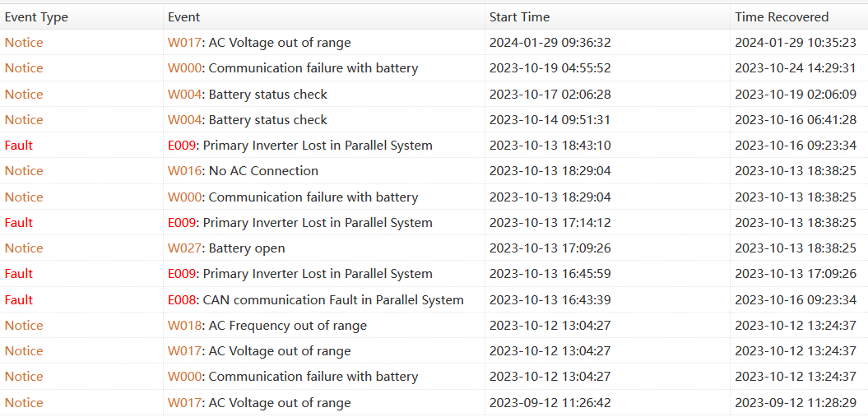The width and height of the screenshot is (868, 417).
Task: Click the Notice label in the W027 row
Action: tap(24, 248)
